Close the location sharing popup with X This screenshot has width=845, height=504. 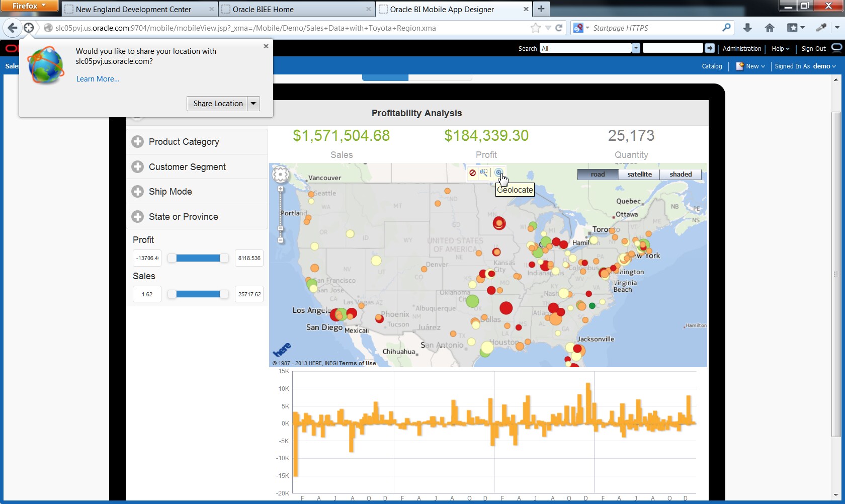click(x=266, y=46)
